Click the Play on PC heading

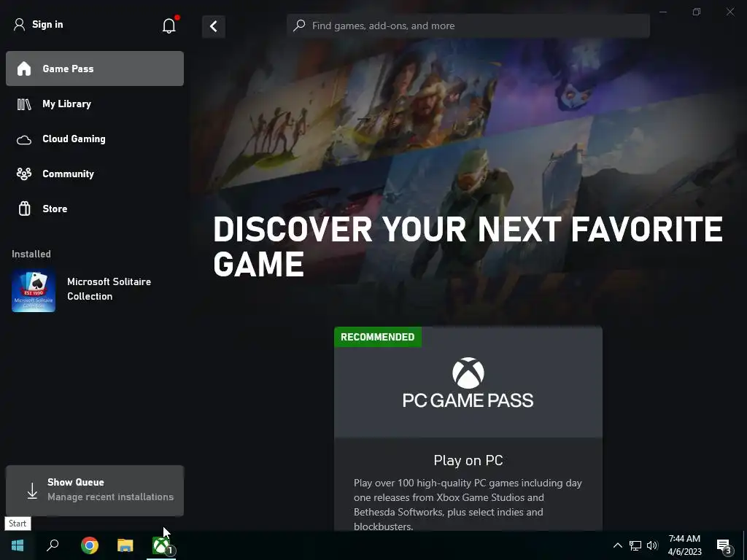click(468, 461)
